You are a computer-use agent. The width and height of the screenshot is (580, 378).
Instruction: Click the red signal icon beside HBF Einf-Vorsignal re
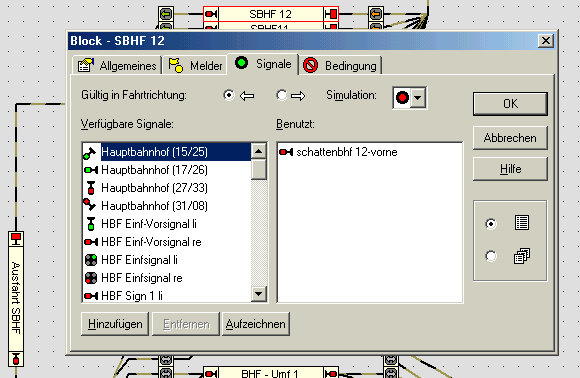91,242
